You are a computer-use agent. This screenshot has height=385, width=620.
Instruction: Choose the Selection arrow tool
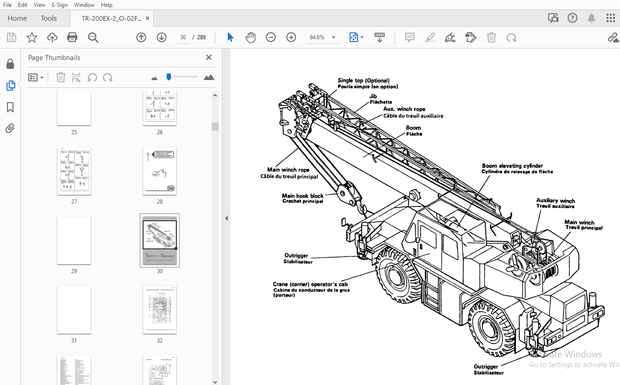(x=230, y=38)
